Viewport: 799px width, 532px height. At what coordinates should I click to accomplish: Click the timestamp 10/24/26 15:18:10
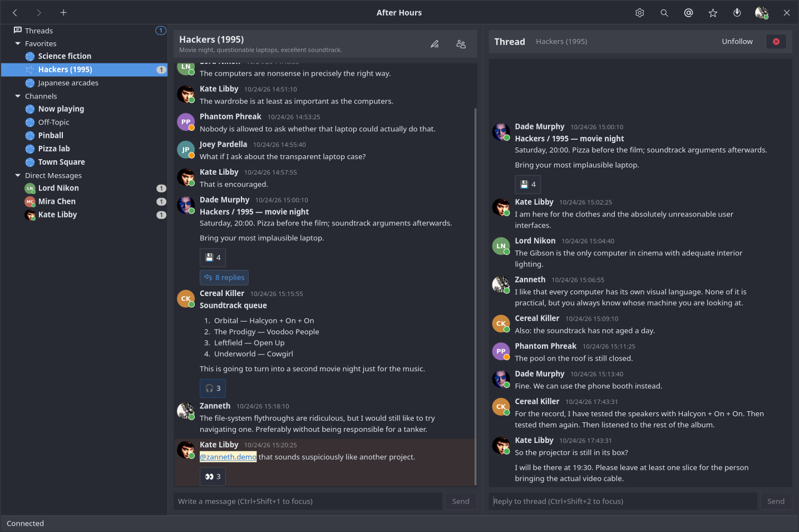[263, 407]
